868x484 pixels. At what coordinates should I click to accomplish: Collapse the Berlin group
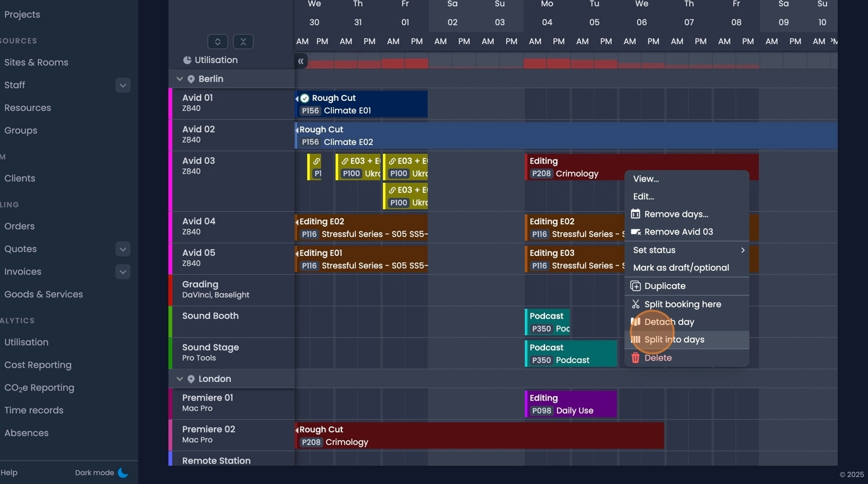click(179, 79)
